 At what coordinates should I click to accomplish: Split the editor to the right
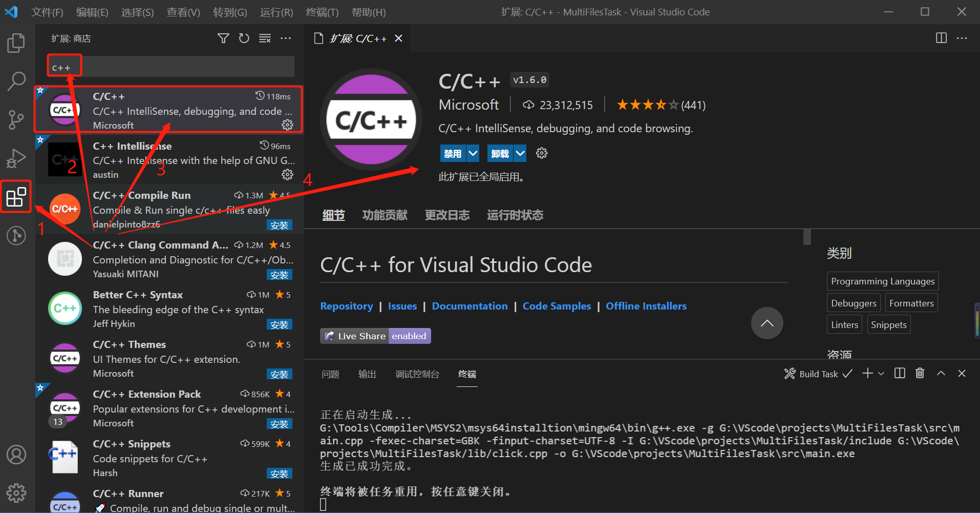click(941, 38)
